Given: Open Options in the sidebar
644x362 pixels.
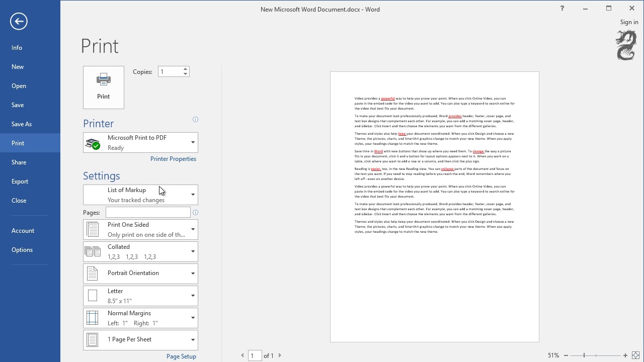Looking at the screenshot, I should [30, 250].
